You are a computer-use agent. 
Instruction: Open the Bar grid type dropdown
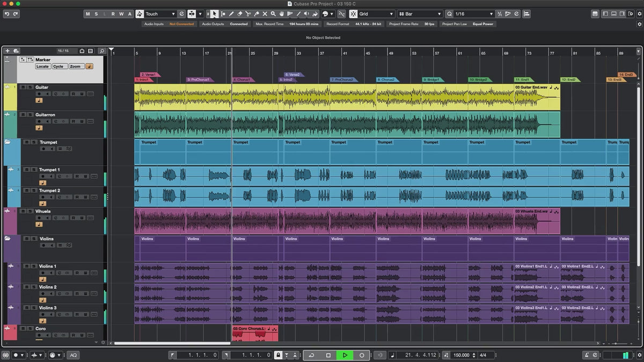422,14
